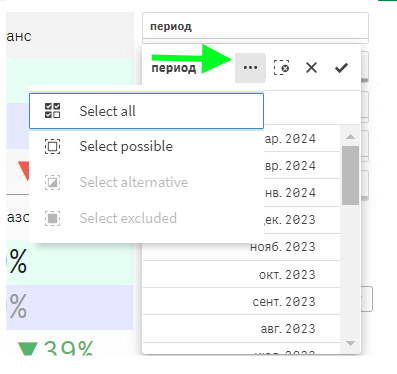The height and width of the screenshot is (374, 397).
Task: Click the scrollbar down arrow in list
Action: tap(350, 343)
